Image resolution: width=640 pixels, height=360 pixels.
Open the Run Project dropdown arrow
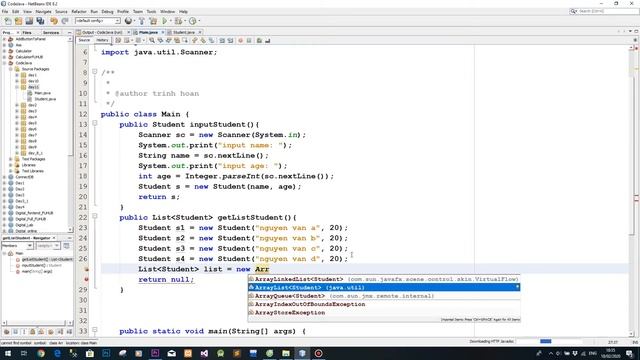click(171, 21)
